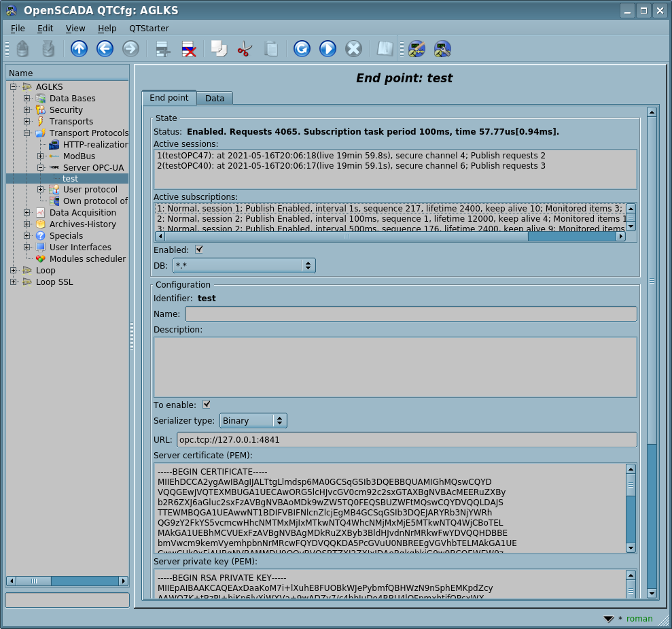Image resolution: width=672 pixels, height=629 pixels.
Task: Expand the Data Acquisition tree node
Action: pyautogui.click(x=27, y=212)
